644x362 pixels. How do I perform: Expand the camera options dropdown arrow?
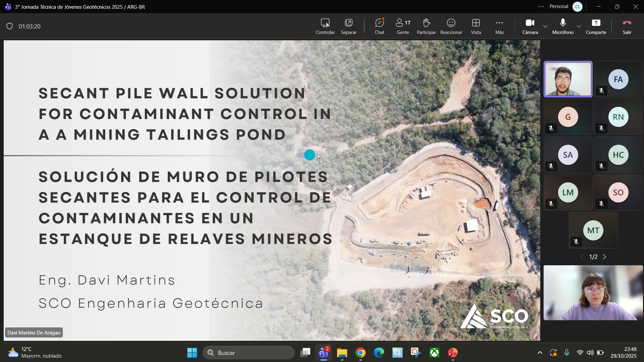point(545,26)
